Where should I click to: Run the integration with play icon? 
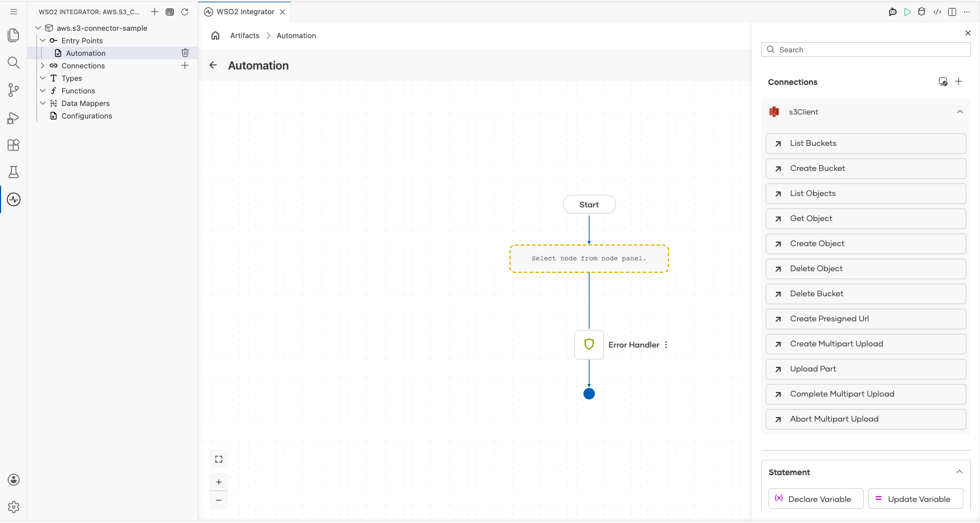[908, 11]
